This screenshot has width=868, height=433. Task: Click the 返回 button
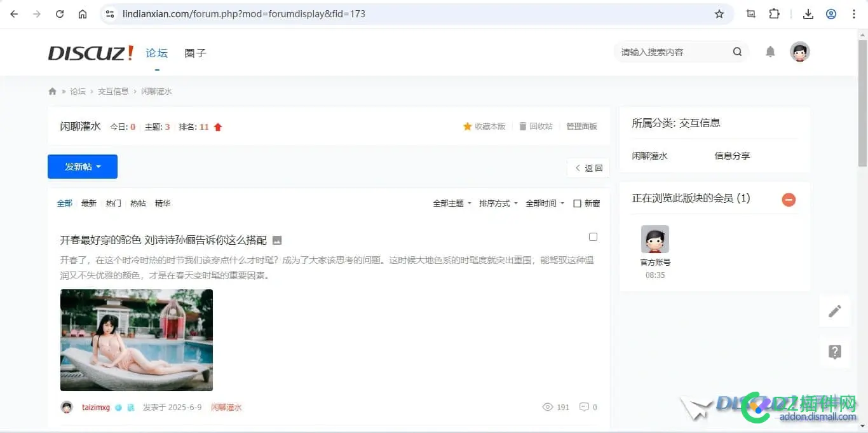click(x=588, y=168)
